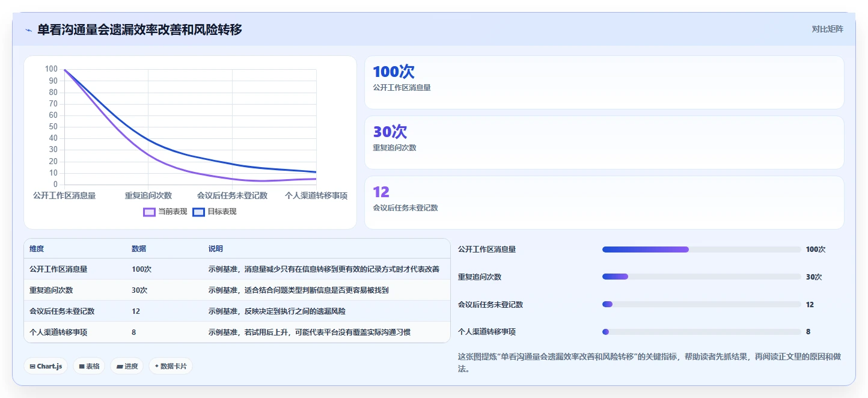This screenshot has width=868, height=398.
Task: Click the 个人渠道转移事项 label beside its progress bar
Action: pyautogui.click(x=487, y=332)
